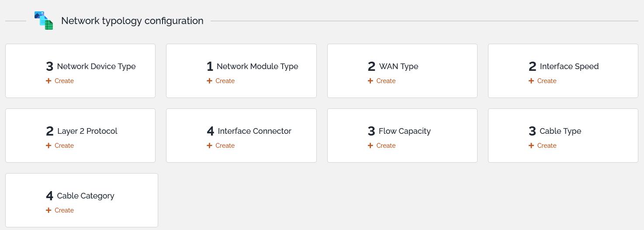The image size is (644, 230).
Task: Click plus icon under Flow Capacity
Action: click(x=370, y=146)
